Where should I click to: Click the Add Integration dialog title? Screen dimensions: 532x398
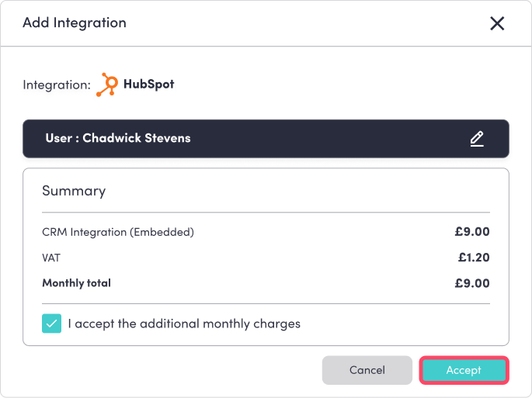75,22
